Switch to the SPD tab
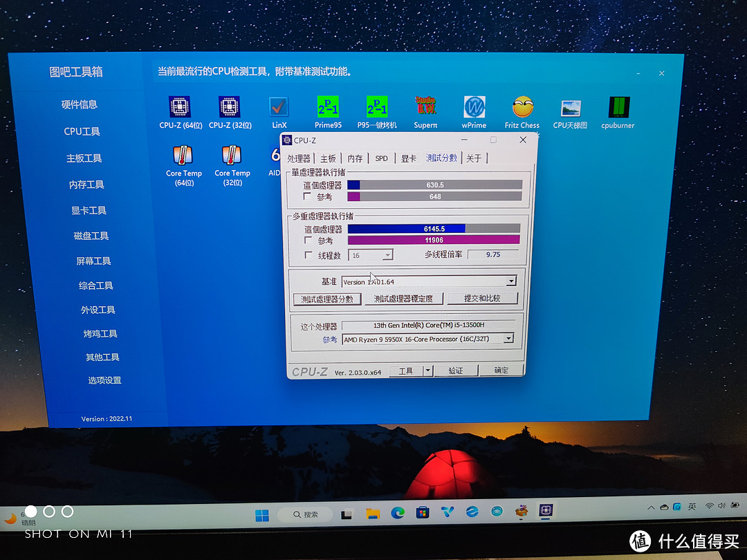The height and width of the screenshot is (560, 747). [381, 158]
